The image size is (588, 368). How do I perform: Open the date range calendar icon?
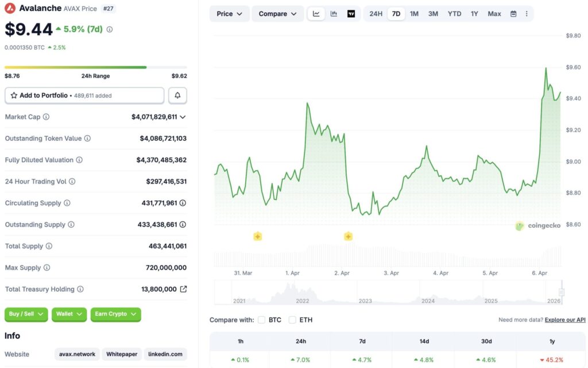pyautogui.click(x=513, y=13)
